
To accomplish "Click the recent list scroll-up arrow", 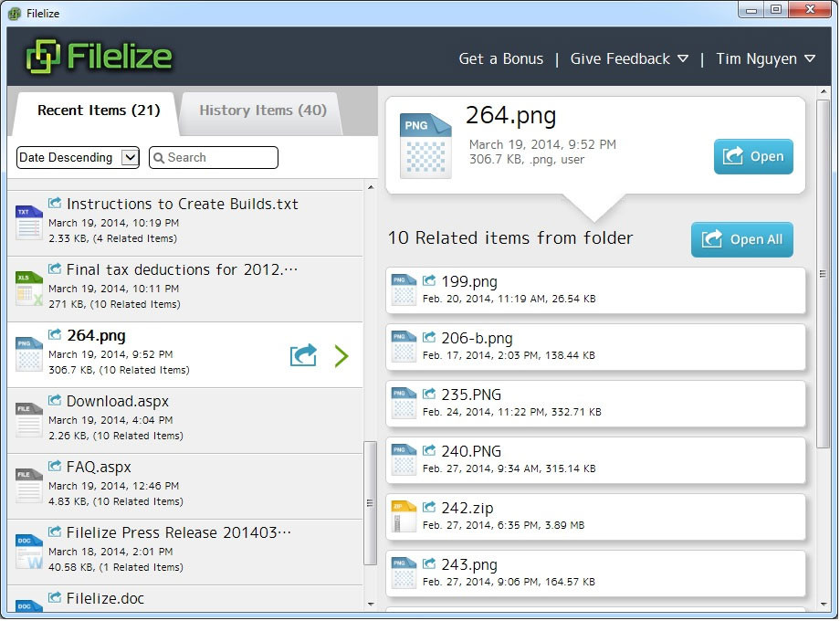I will coord(371,187).
